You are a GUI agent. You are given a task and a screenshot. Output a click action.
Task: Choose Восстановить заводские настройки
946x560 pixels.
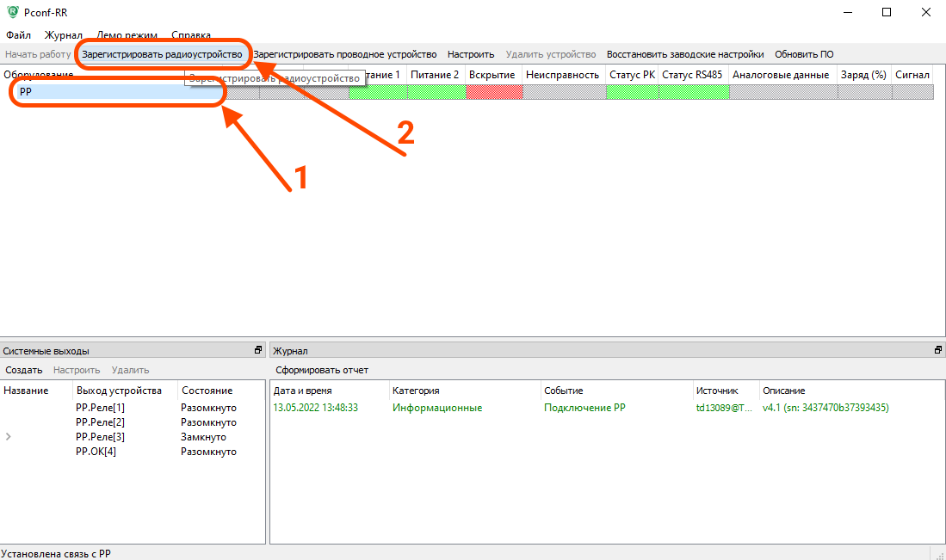[x=684, y=54]
